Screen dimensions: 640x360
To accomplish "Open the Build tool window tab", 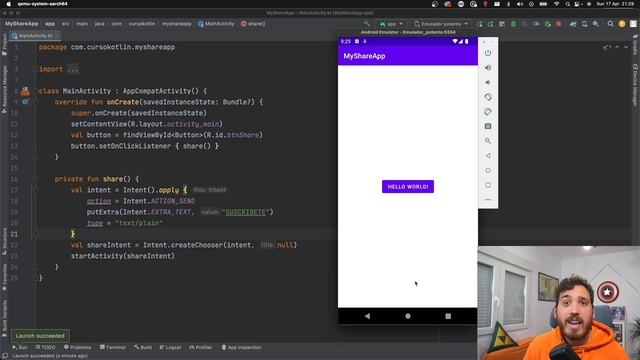I will point(143,347).
